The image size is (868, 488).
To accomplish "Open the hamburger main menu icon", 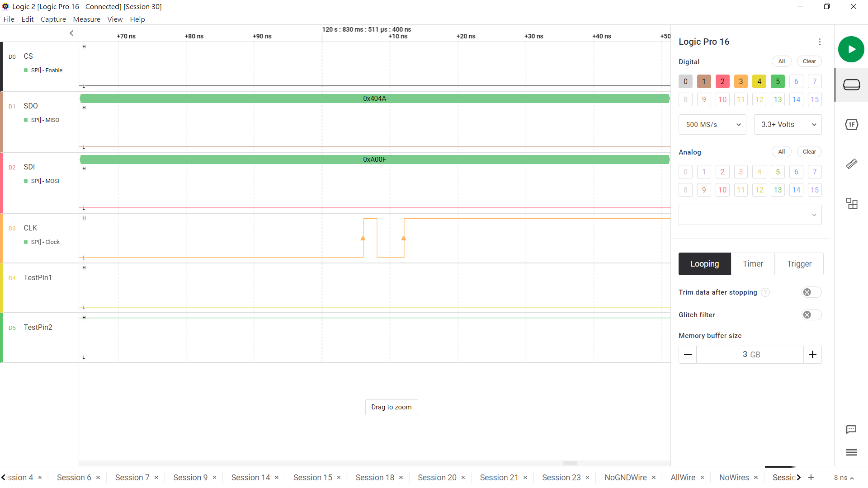I will pos(851,452).
